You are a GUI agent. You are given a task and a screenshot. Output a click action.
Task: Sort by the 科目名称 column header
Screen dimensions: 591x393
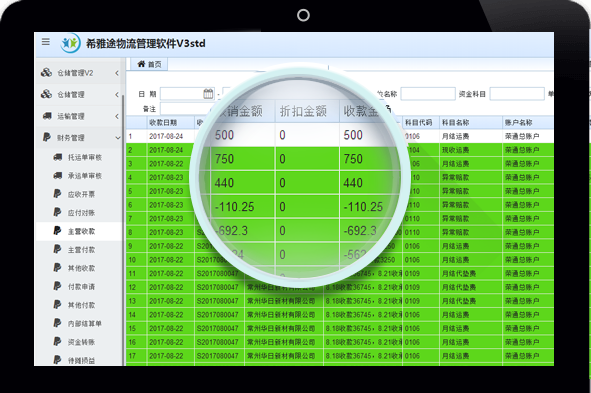click(x=470, y=122)
